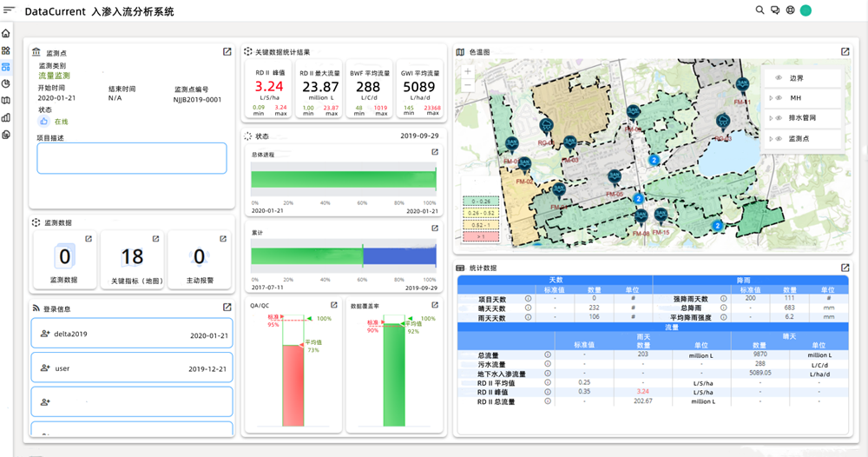
Task: Select the delta2019 login entry
Action: [x=132, y=334]
